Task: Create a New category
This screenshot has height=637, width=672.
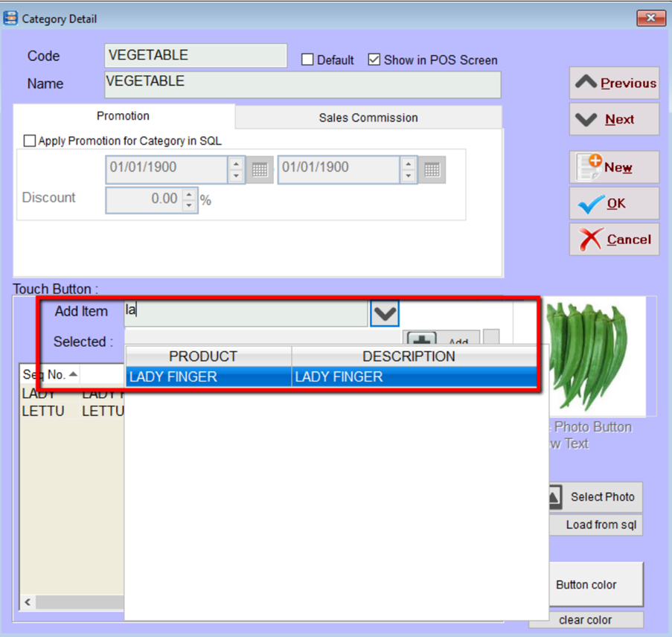Action: 614,167
